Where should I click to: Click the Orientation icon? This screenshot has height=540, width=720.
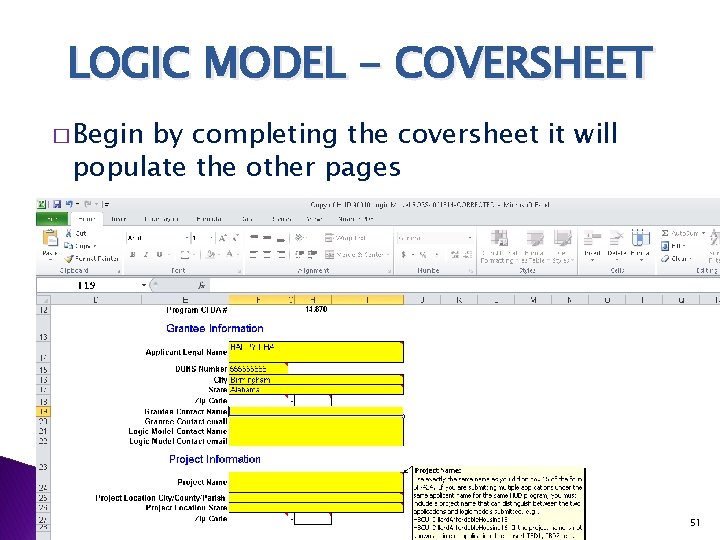[299, 237]
